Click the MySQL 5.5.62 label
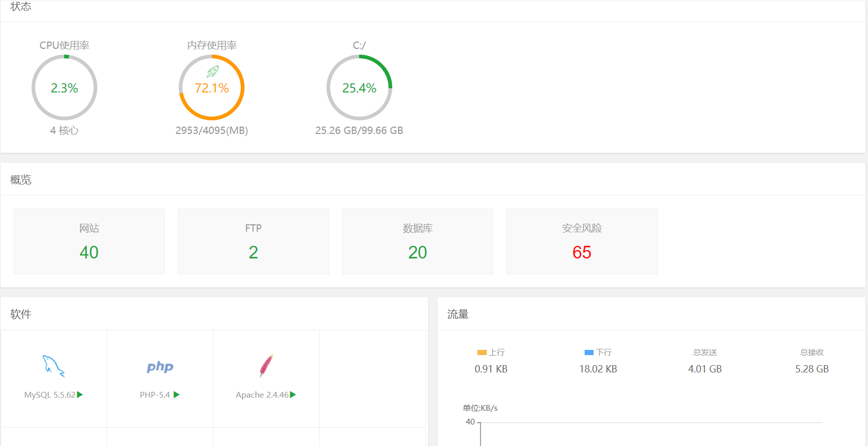Viewport: 868px width, 446px height. [x=50, y=395]
